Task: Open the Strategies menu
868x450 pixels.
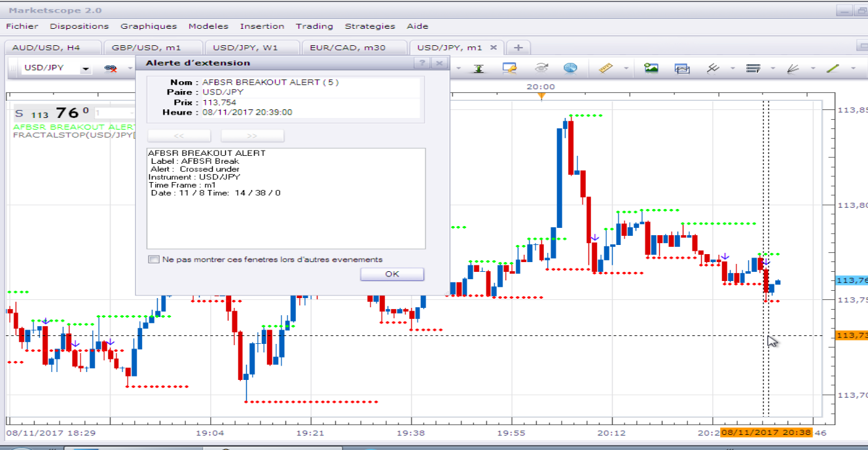Action: coord(370,26)
